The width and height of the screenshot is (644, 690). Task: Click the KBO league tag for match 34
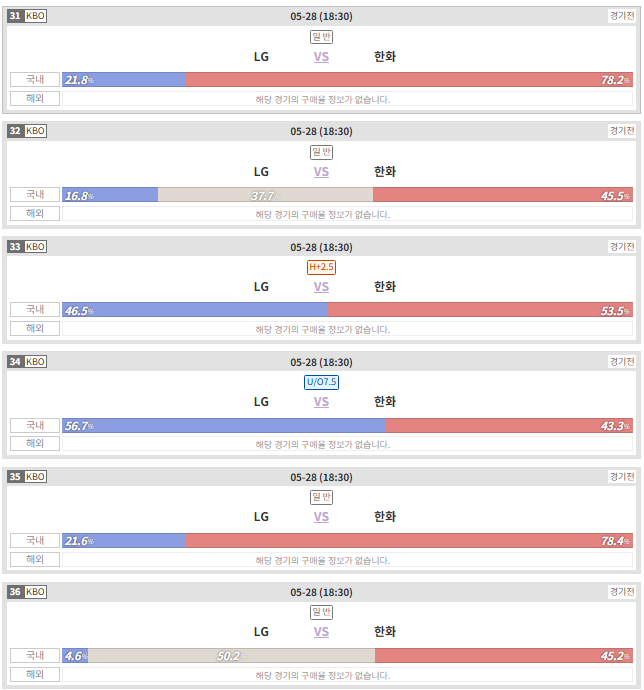pos(35,362)
